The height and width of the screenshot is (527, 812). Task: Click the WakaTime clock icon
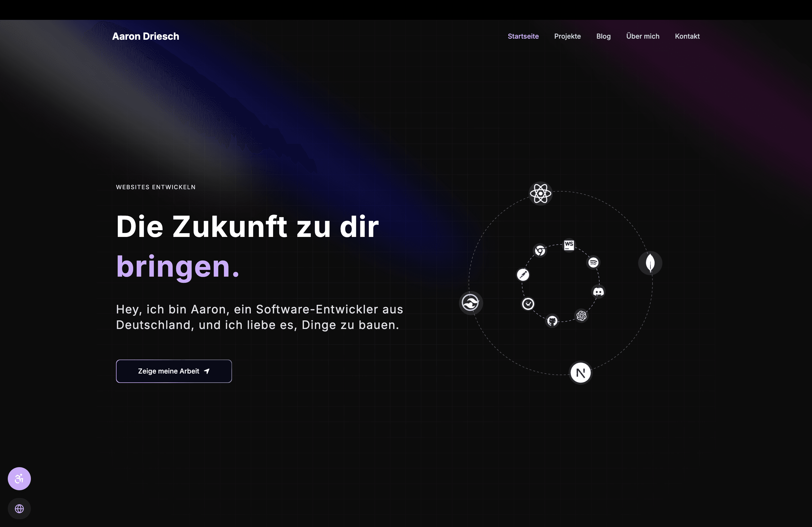pyautogui.click(x=528, y=303)
